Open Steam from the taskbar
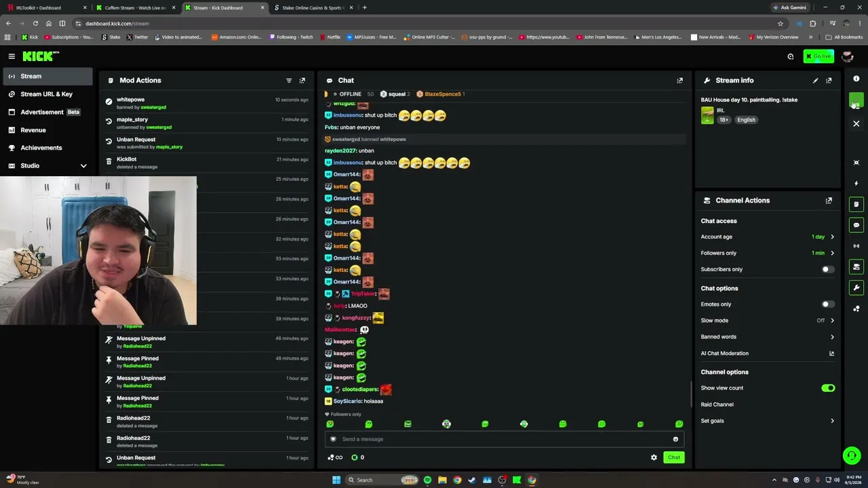This screenshot has width=868, height=488. 472,480
